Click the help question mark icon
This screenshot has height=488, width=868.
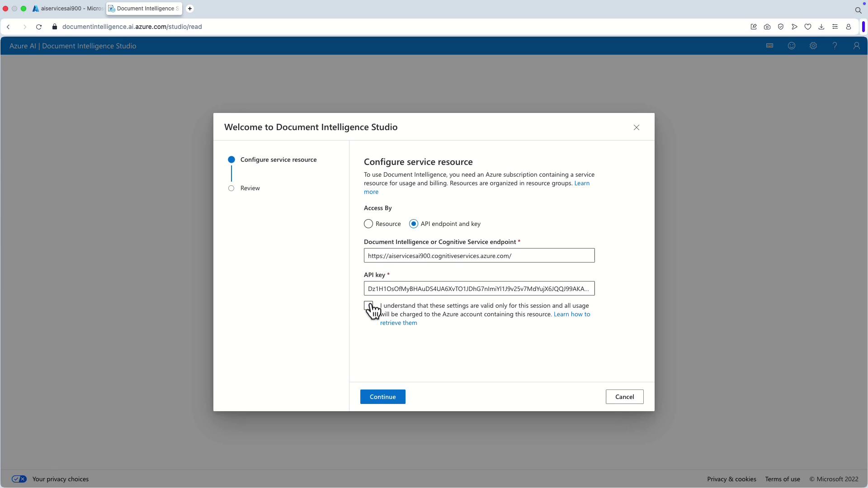(x=835, y=46)
